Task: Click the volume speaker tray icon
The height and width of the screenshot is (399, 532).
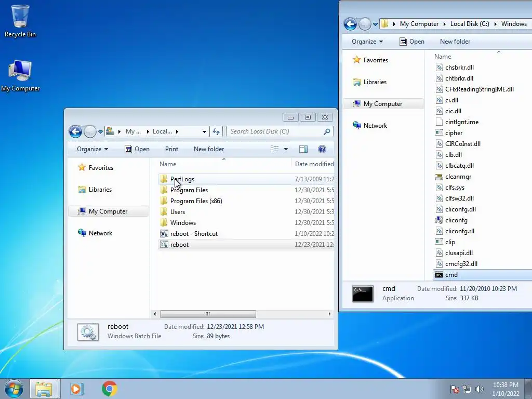Action: click(x=480, y=389)
